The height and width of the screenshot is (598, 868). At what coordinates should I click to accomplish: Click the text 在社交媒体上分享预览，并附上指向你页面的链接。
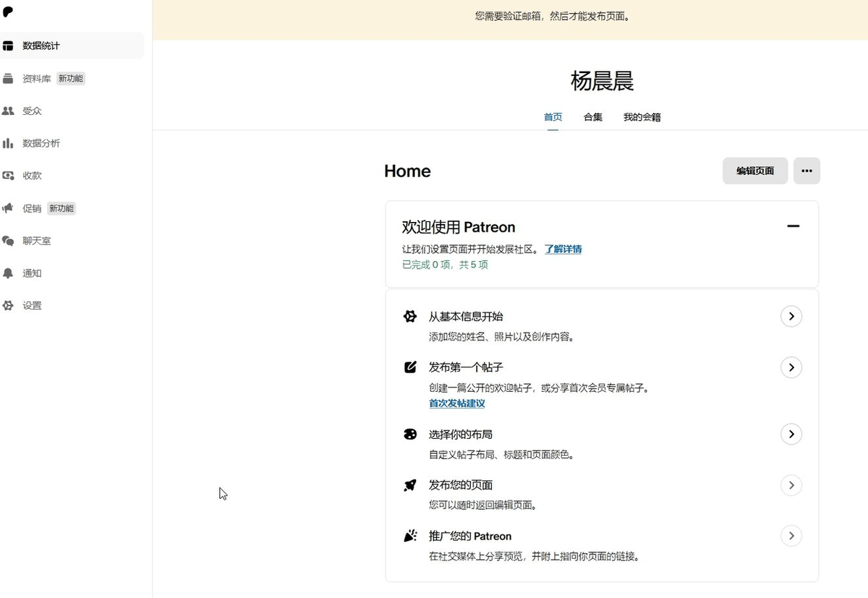coord(535,557)
